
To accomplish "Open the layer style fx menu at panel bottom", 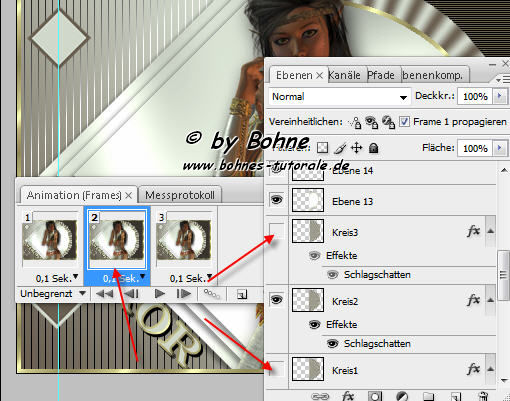I will (x=347, y=396).
